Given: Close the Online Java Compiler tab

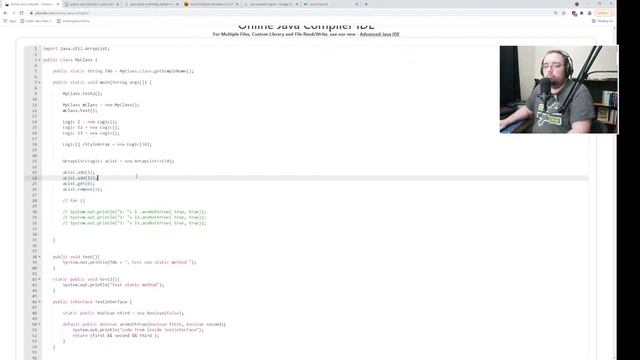Looking at the screenshot, I should click(x=58, y=4).
